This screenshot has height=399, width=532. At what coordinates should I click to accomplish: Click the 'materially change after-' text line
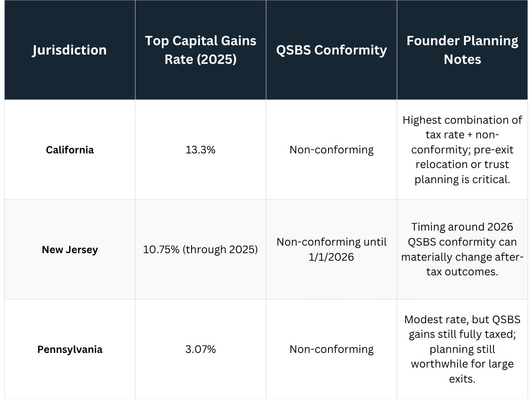coord(462,257)
